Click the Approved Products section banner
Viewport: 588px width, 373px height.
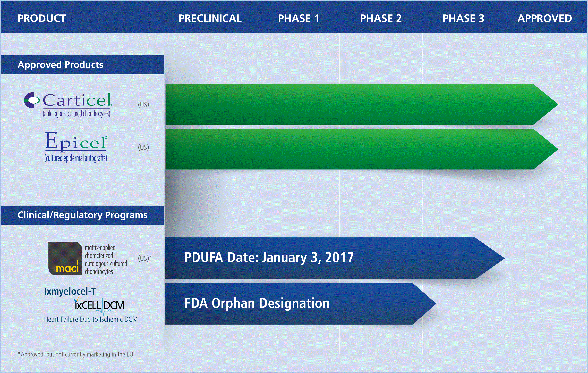82,65
